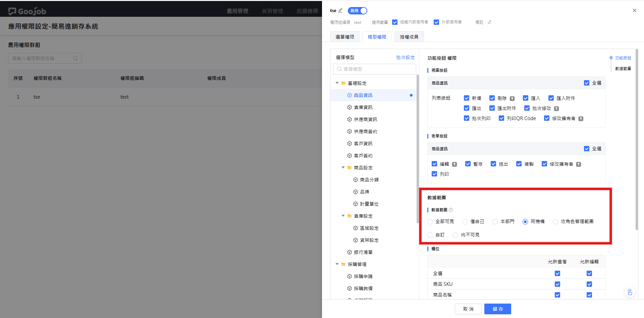Collapse the 商品設定 tree folder
This screenshot has height=318, width=644.
point(343,167)
